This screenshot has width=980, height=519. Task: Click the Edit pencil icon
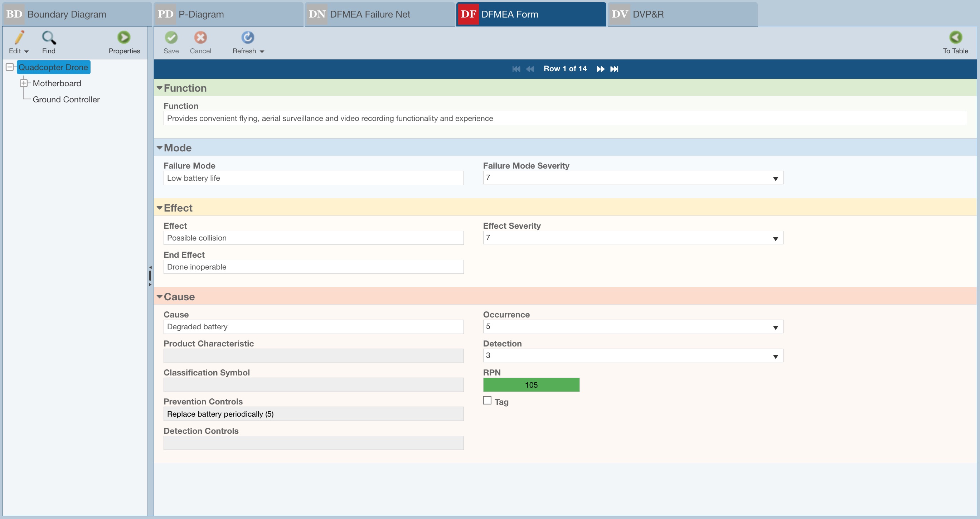tap(19, 37)
